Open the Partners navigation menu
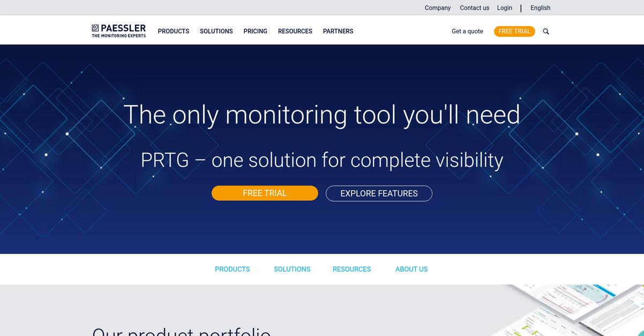Image resolution: width=644 pixels, height=336 pixels. pos(338,32)
